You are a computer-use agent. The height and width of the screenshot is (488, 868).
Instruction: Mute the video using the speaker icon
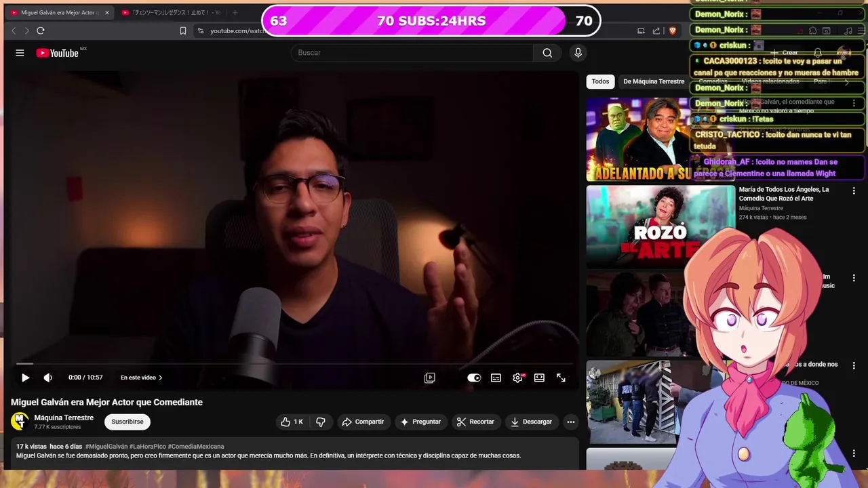point(48,378)
